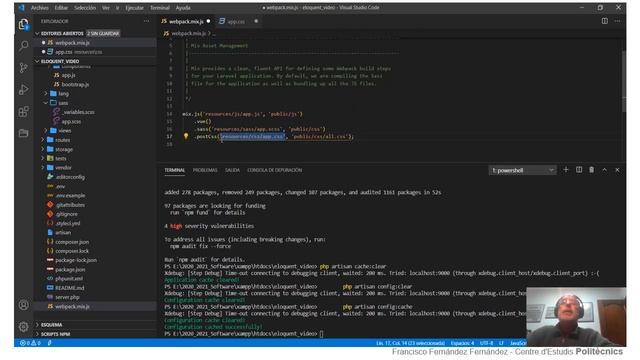Open _variables.scss file
This screenshot has width=640, height=360.
pyautogui.click(x=79, y=112)
